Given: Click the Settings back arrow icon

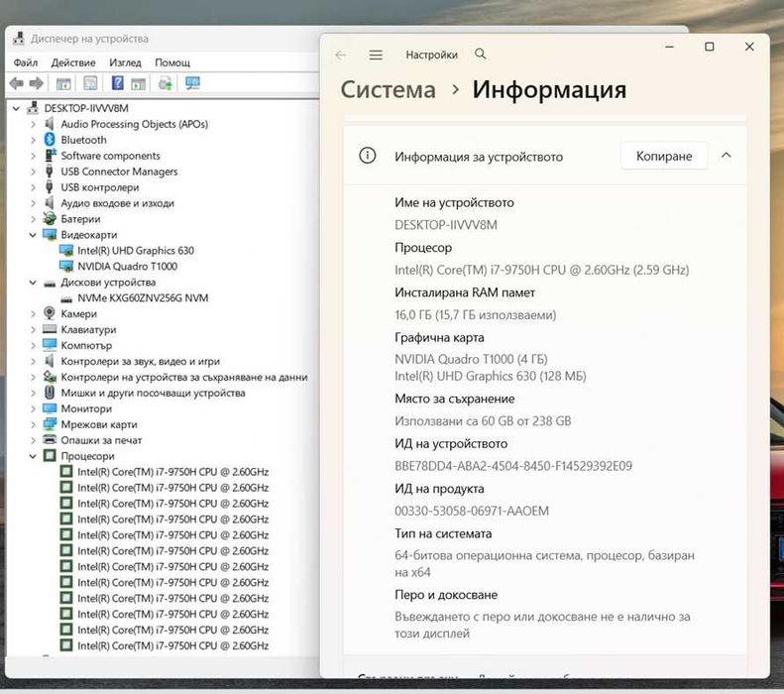Looking at the screenshot, I should pos(341,55).
